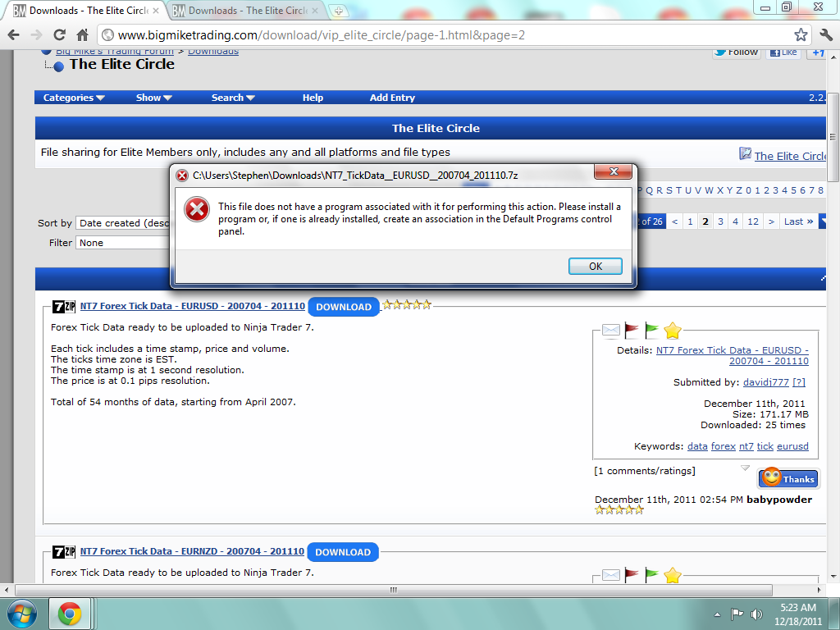840x630 pixels.
Task: Click the Facebook Like button
Action: tap(783, 53)
